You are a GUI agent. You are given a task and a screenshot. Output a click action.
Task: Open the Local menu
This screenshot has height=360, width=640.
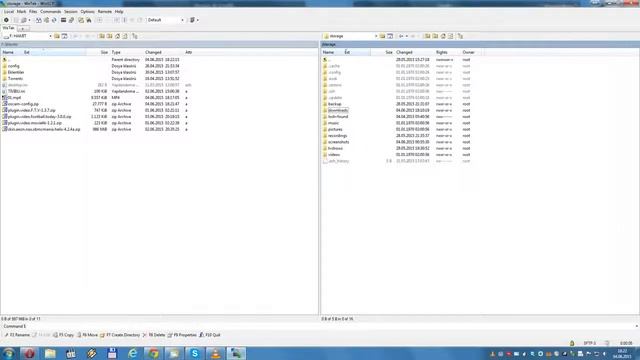pyautogui.click(x=9, y=12)
